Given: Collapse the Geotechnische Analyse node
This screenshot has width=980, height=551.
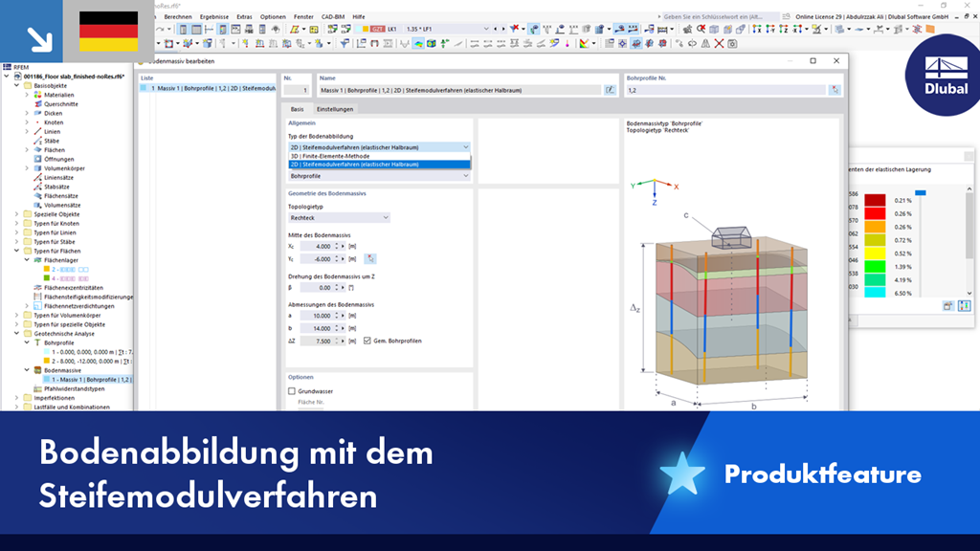Looking at the screenshot, I should [17, 334].
